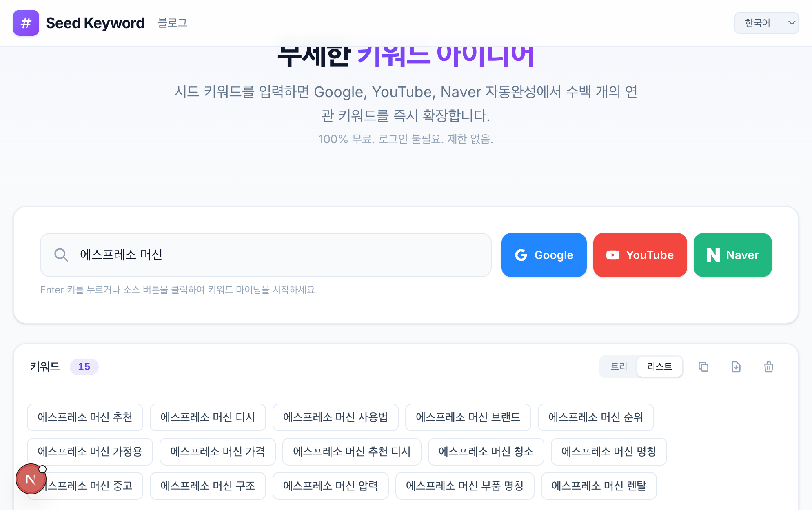Select keyword chip 에스프레소 머신 가격
812x510 pixels.
point(217,452)
